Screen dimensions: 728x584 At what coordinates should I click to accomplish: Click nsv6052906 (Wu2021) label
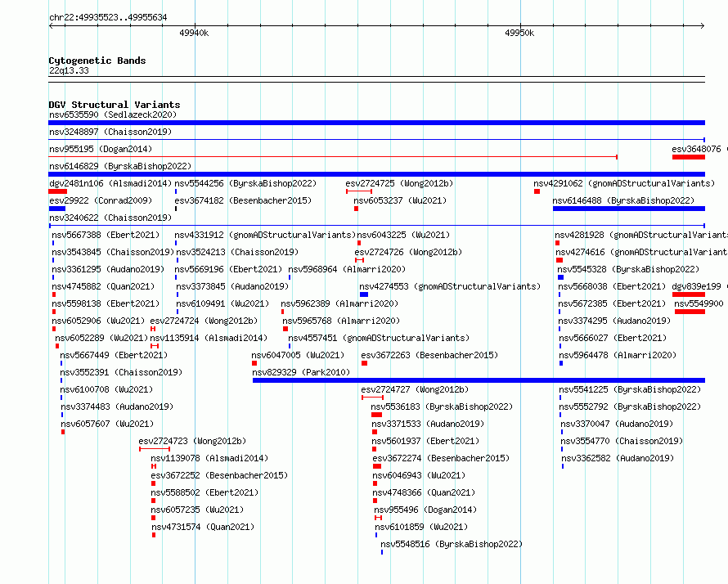(98, 321)
